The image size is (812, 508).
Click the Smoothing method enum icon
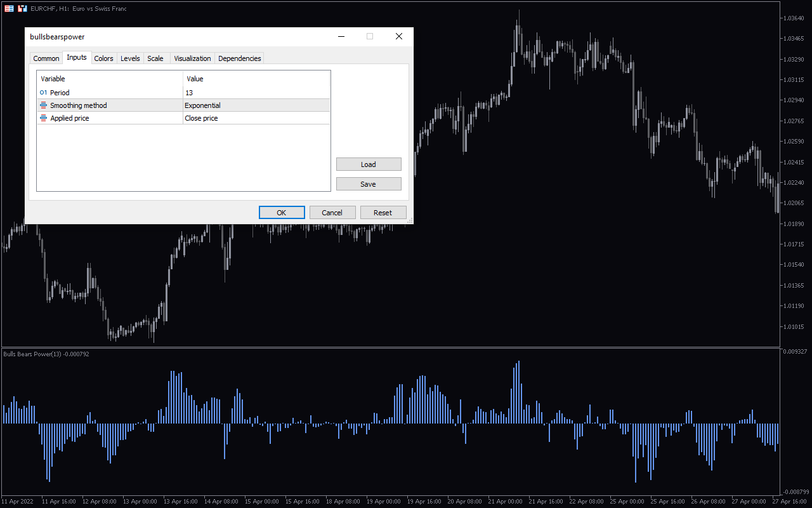click(x=43, y=105)
